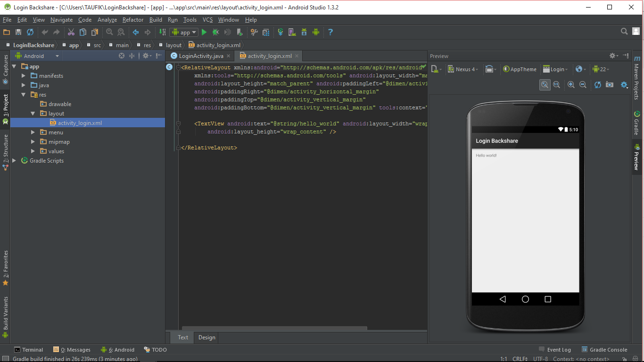
Task: Switch preview to landscape orientation
Action: [x=490, y=69]
